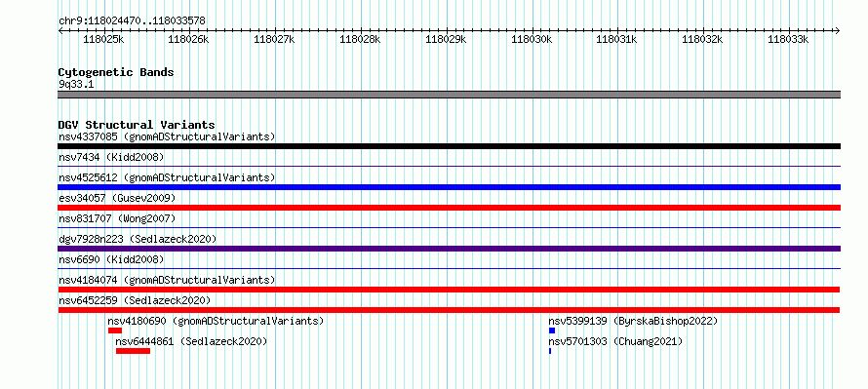Click the 118031k ruler tick label
The image size is (868, 389).
(616, 39)
